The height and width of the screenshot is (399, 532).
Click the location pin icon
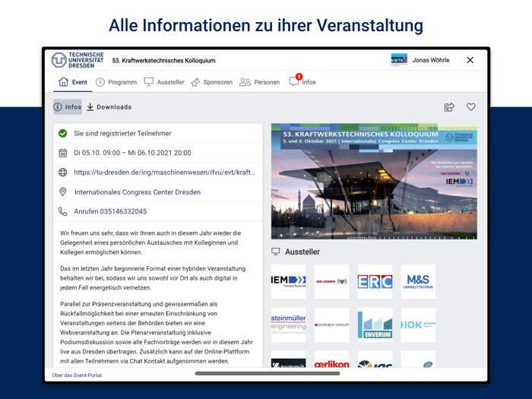click(x=63, y=192)
